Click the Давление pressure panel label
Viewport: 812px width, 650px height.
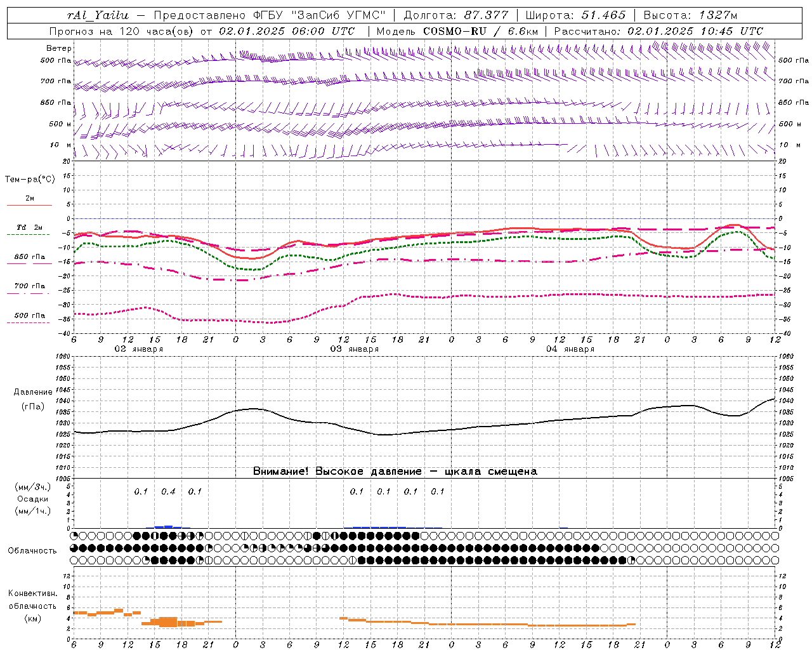pyautogui.click(x=33, y=392)
